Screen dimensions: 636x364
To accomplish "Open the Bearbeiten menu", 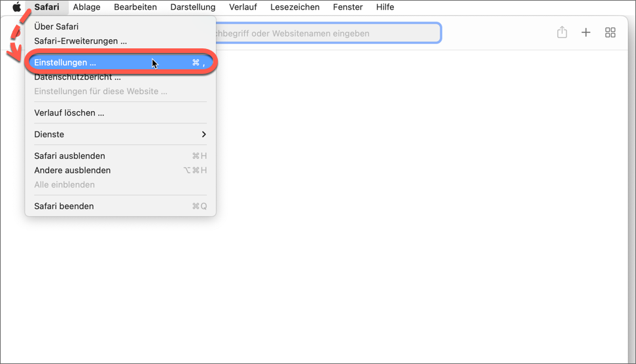I will [x=135, y=7].
